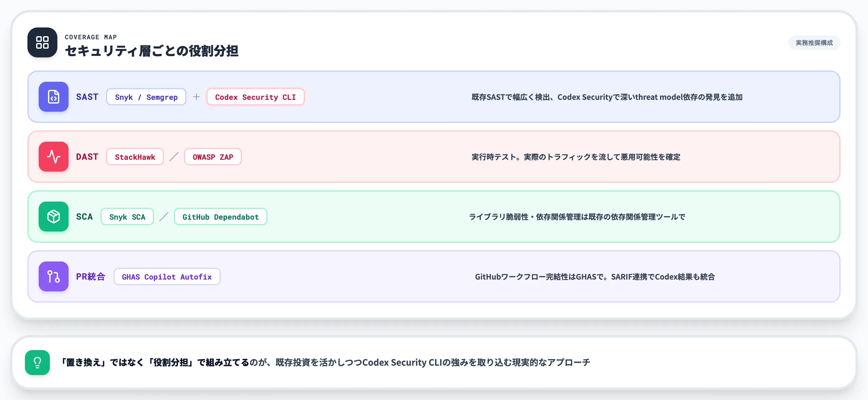
Task: Click the DAST layer label
Action: click(x=87, y=157)
